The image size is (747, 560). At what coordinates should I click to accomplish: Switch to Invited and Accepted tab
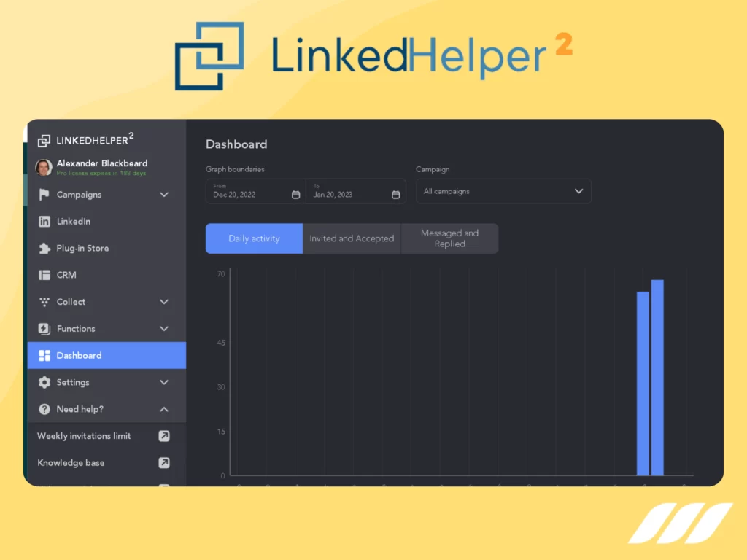point(352,238)
